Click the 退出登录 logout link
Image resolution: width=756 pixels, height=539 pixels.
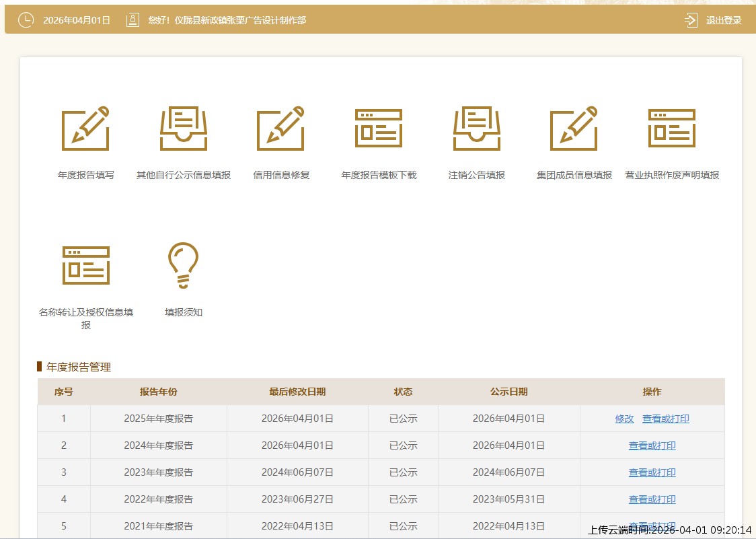coord(724,20)
